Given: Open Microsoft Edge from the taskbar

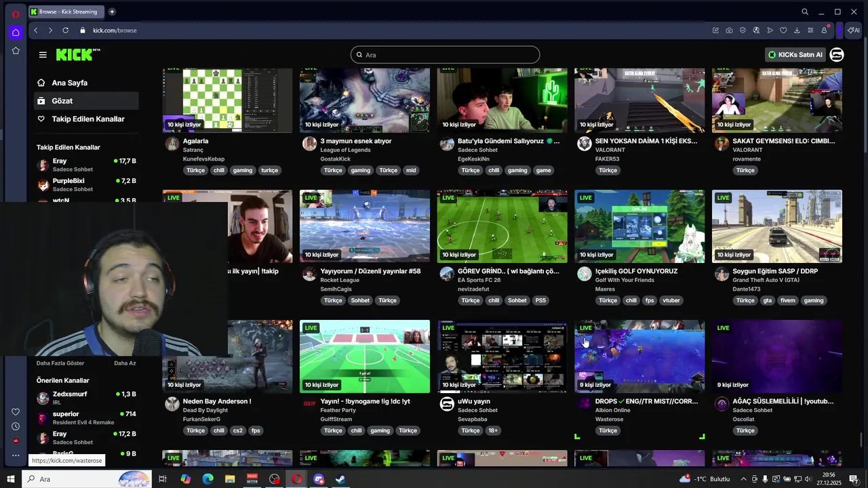Looking at the screenshot, I should tap(208, 479).
